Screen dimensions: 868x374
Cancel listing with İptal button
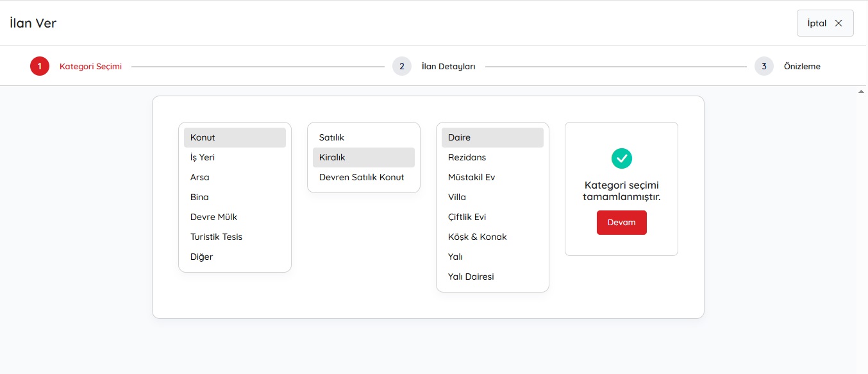coord(824,23)
